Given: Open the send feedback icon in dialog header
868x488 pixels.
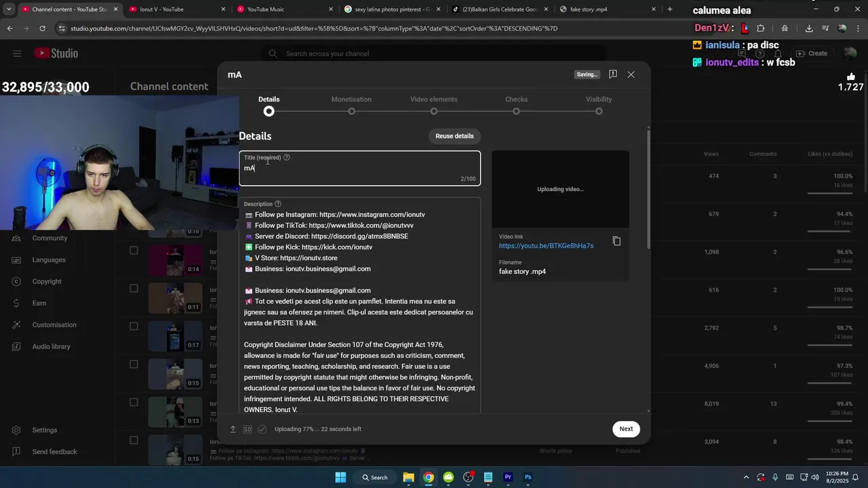Looking at the screenshot, I should pos(612,75).
